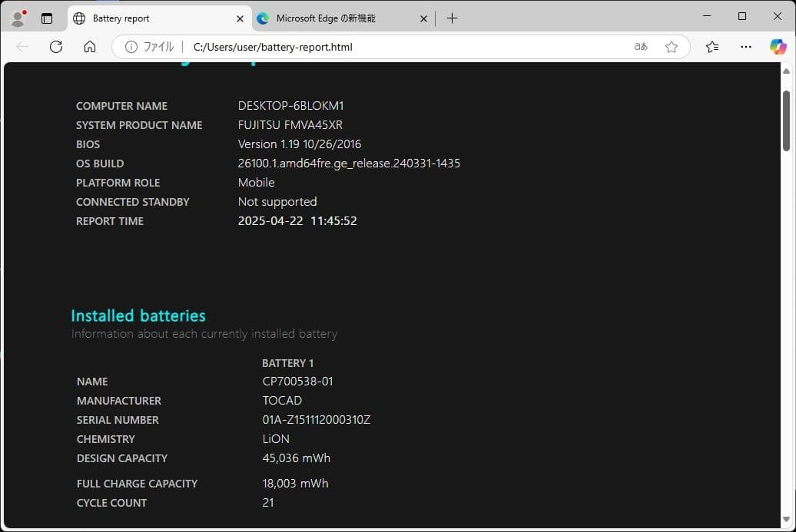Open a new tab with the plus button
The image size is (796, 532).
tap(452, 18)
